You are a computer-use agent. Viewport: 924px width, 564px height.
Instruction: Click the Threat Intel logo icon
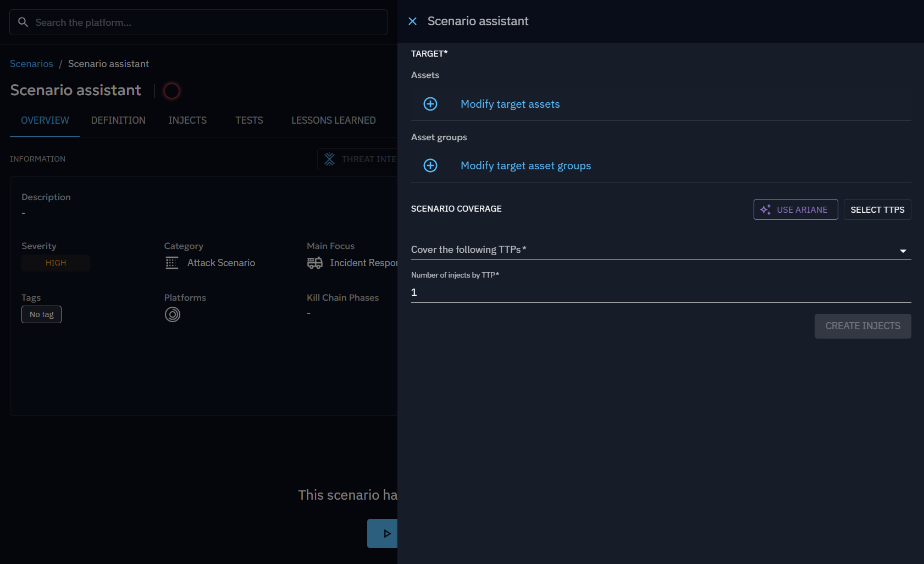[329, 159]
